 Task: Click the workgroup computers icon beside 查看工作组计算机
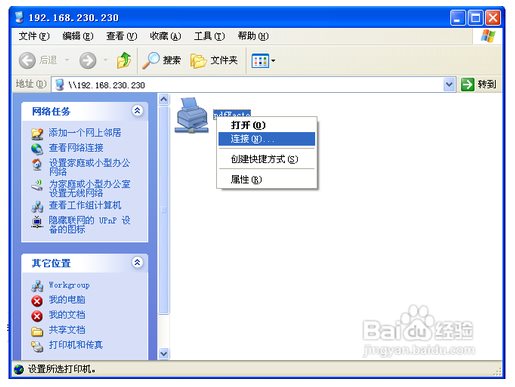[x=37, y=207]
